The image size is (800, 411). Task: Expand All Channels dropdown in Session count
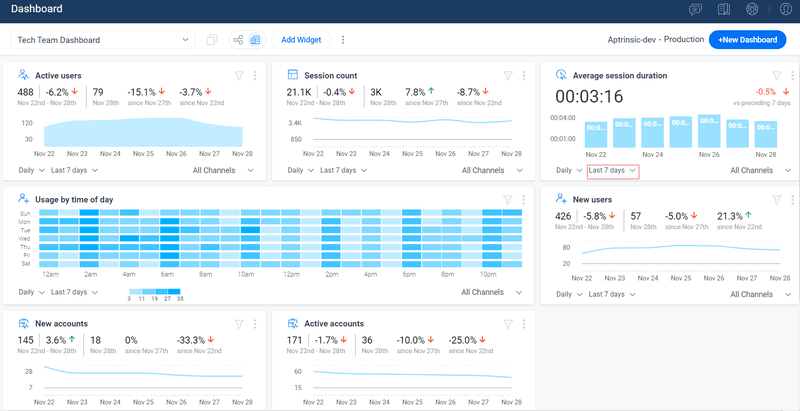click(x=490, y=170)
